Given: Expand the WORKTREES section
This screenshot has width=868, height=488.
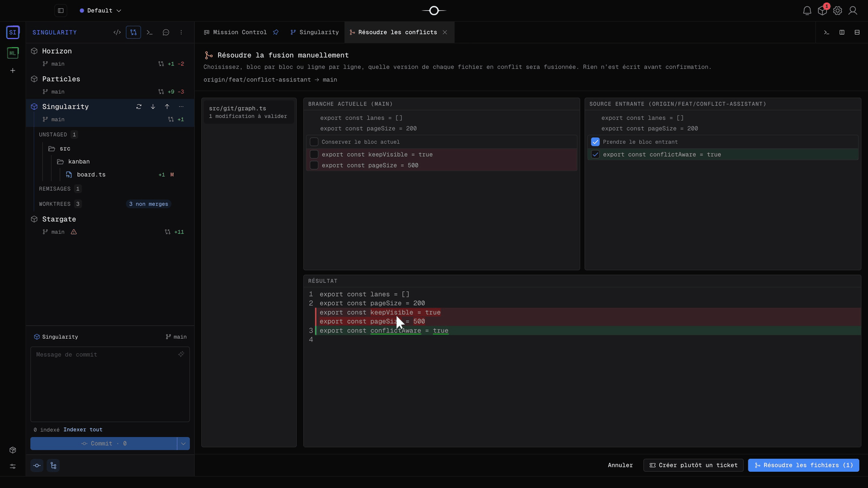Looking at the screenshot, I should click(x=55, y=204).
